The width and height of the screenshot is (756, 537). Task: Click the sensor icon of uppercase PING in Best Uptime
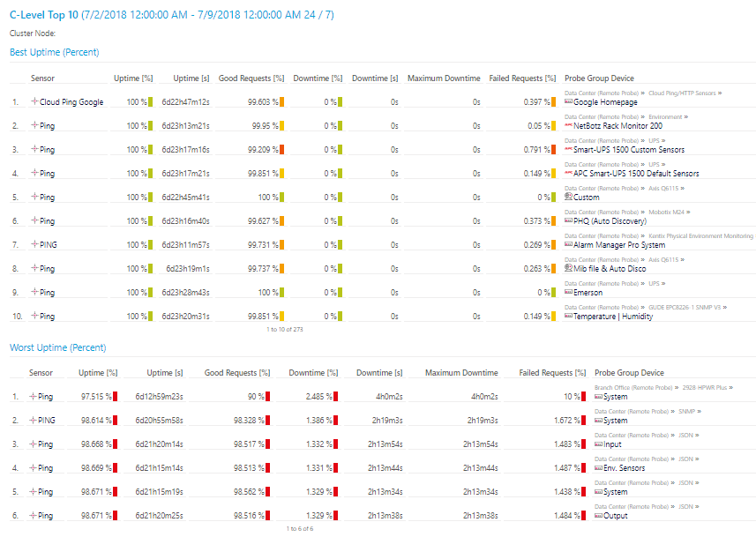coord(34,244)
